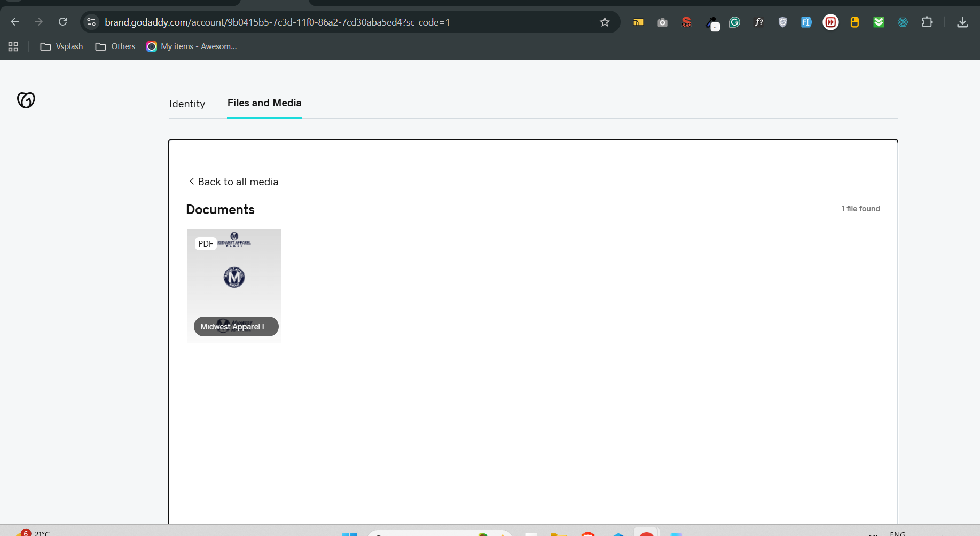Viewport: 980px width, 536px height.
Task: Open the camera screenshot extension
Action: pos(662,22)
